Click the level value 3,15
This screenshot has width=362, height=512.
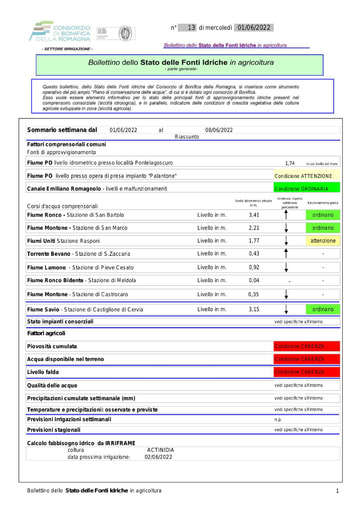coord(254,309)
